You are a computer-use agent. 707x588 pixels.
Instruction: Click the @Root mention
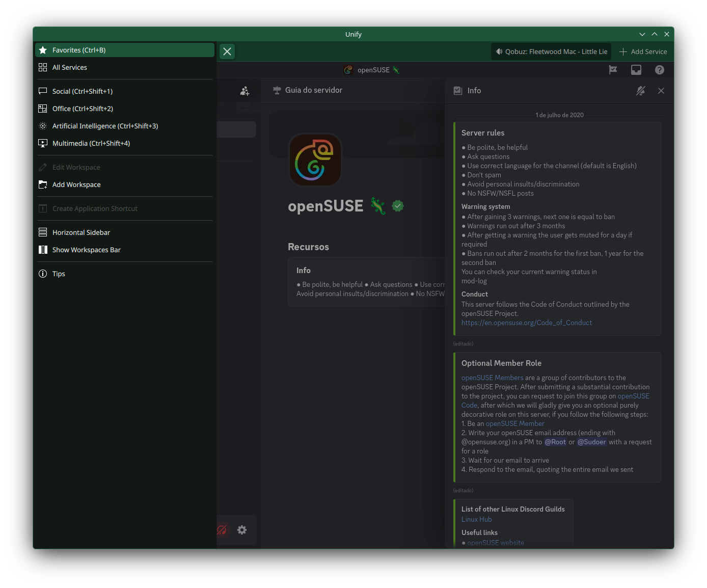click(x=555, y=442)
